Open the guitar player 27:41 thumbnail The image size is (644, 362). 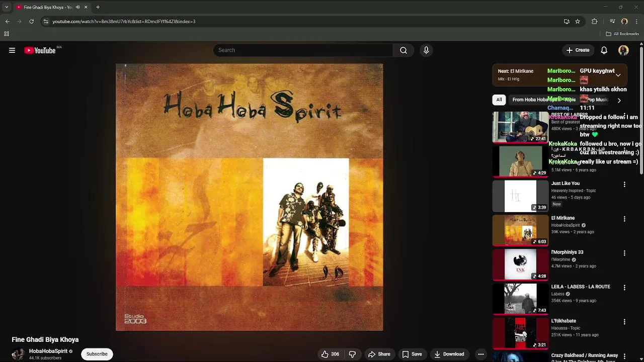tap(520, 127)
